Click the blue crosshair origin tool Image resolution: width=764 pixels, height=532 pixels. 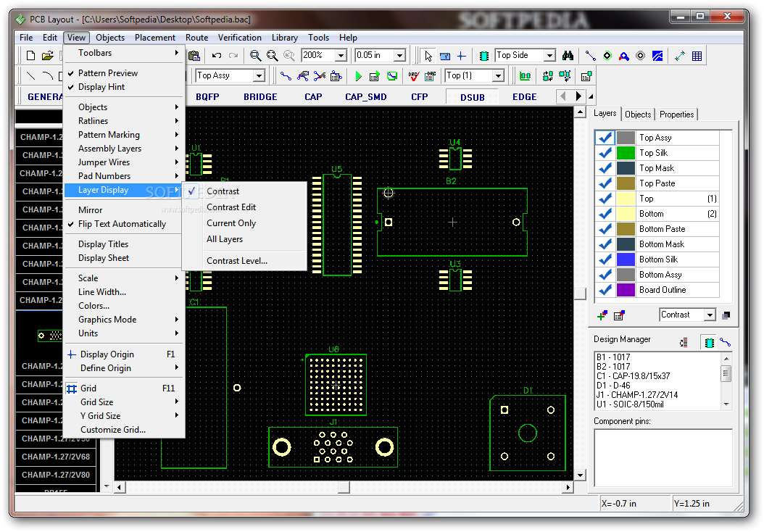(462, 56)
